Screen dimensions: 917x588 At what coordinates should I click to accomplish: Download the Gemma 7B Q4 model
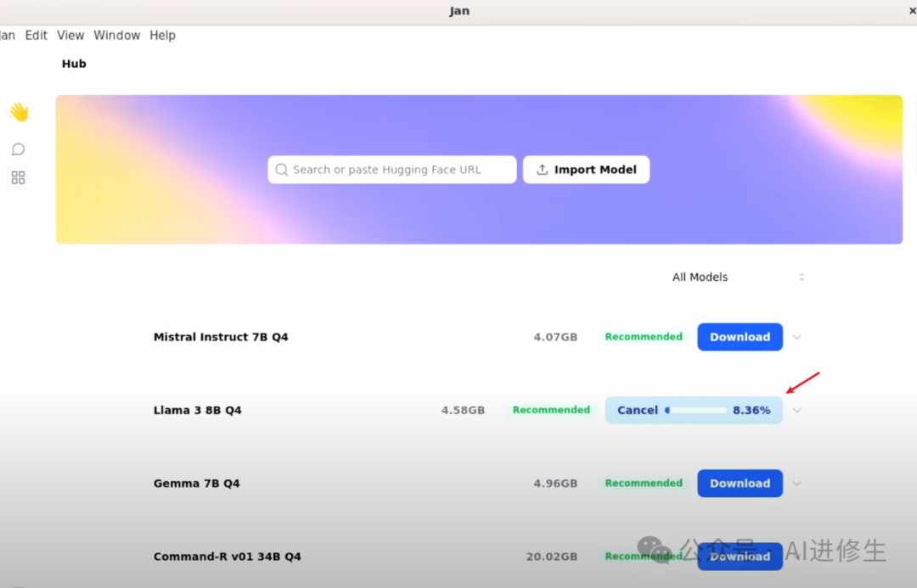[x=740, y=484]
